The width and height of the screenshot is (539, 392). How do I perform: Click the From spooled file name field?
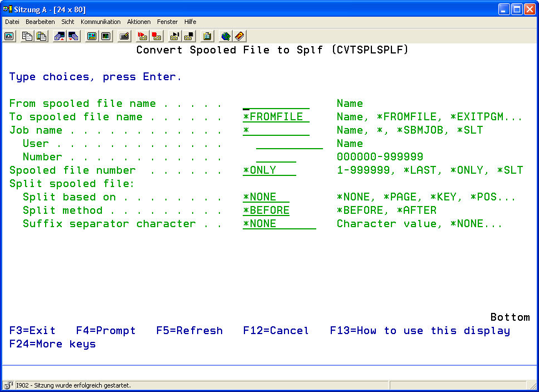pyautogui.click(x=276, y=104)
